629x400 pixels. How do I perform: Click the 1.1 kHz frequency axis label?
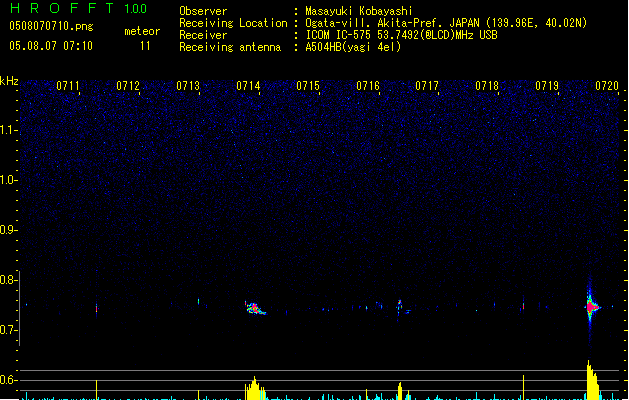pyautogui.click(x=7, y=130)
